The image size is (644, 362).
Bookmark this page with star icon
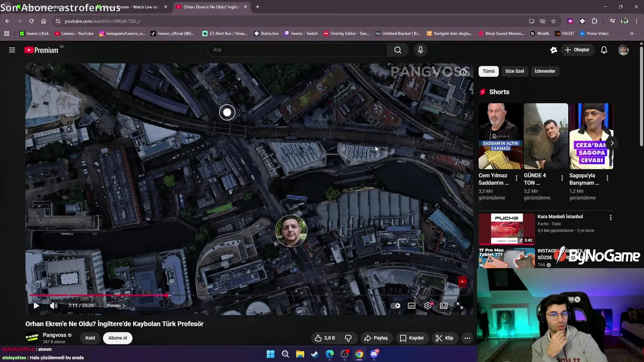pyautogui.click(x=553, y=21)
